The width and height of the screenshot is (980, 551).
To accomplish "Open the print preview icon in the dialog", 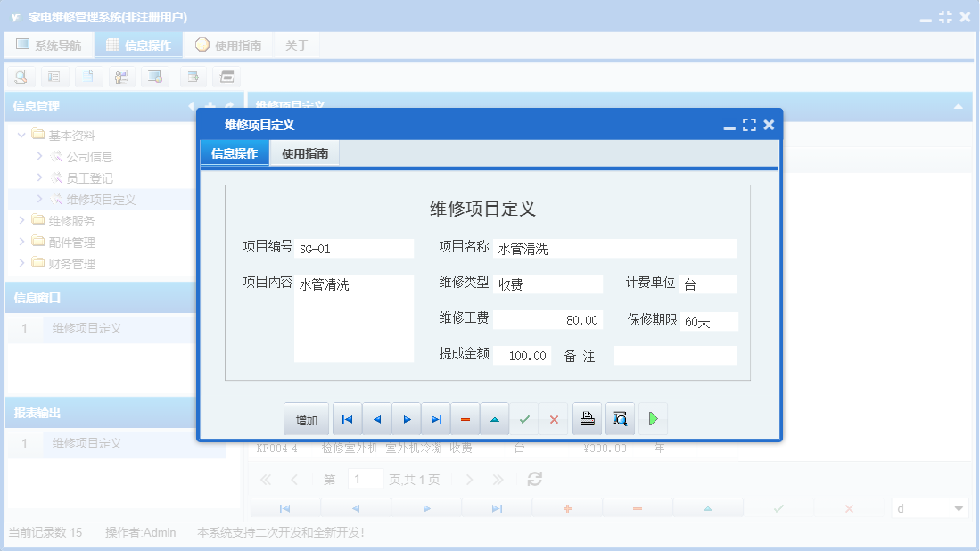I will [x=620, y=418].
